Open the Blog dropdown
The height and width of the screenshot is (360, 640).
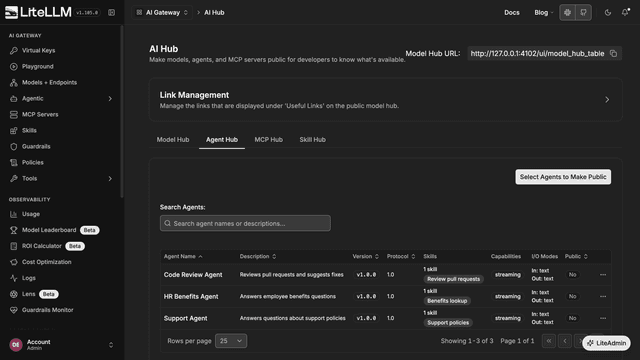tap(544, 13)
